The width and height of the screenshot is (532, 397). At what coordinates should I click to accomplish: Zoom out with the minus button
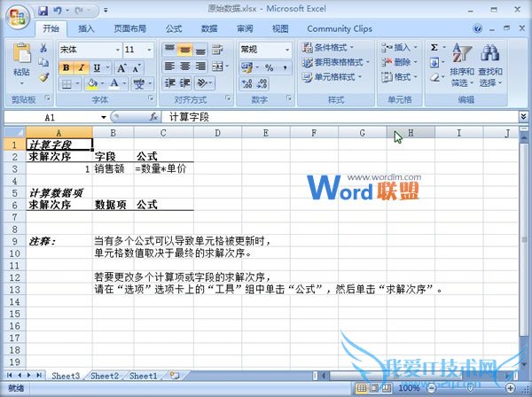[432, 388]
